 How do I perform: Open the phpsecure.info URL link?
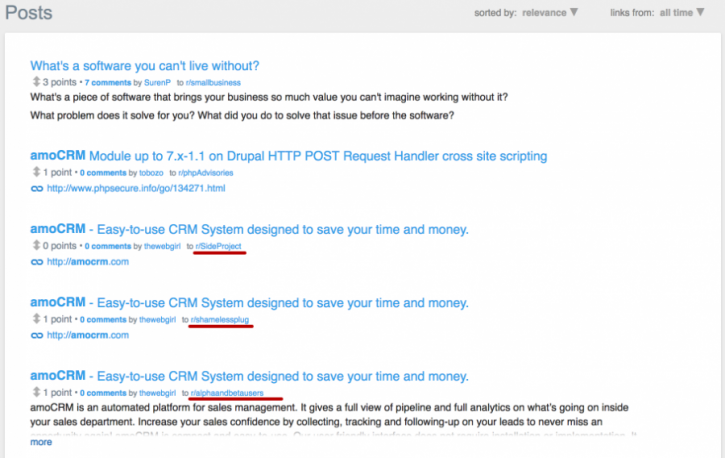(136, 188)
